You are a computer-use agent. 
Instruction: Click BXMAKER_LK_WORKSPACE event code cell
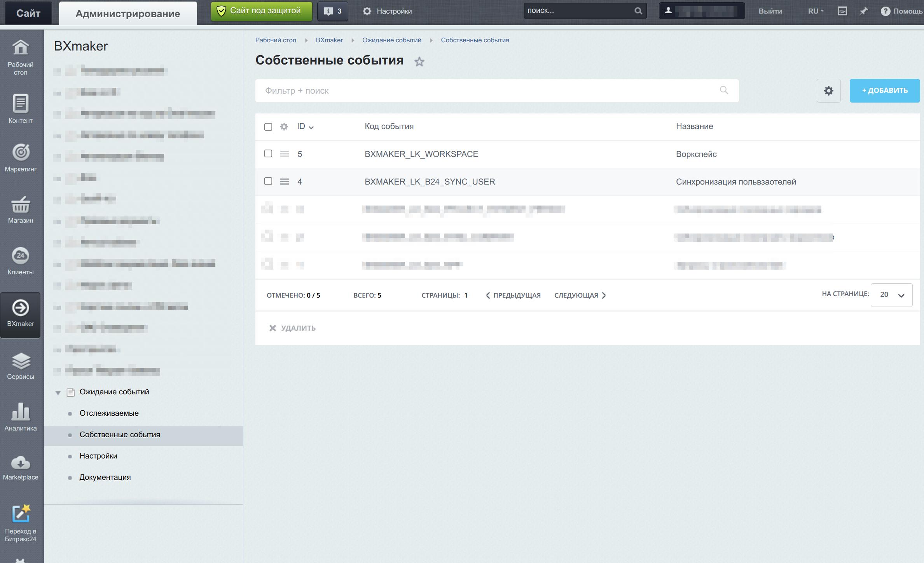point(421,154)
